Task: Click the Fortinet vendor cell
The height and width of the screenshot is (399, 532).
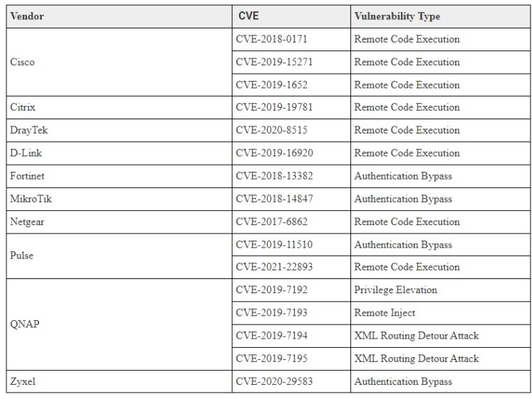Action: point(28,176)
